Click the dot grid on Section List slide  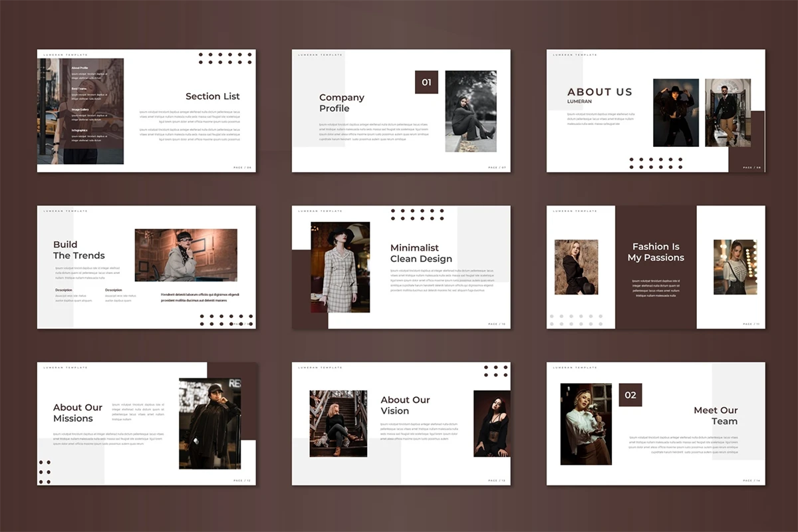tap(225, 59)
